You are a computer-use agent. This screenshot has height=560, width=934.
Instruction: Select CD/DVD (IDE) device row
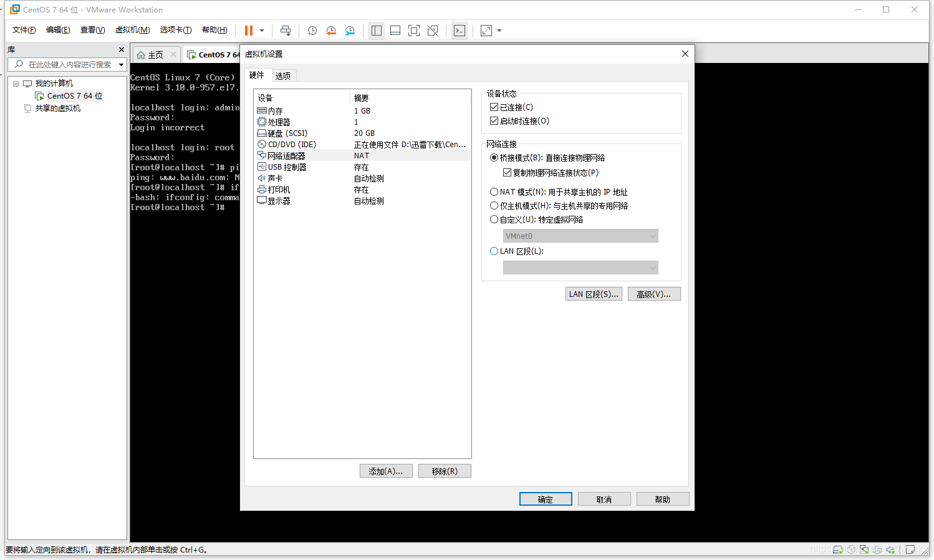362,145
